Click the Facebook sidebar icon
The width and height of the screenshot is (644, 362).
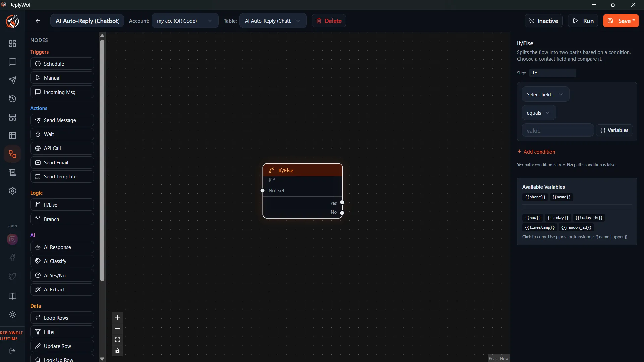(12, 258)
